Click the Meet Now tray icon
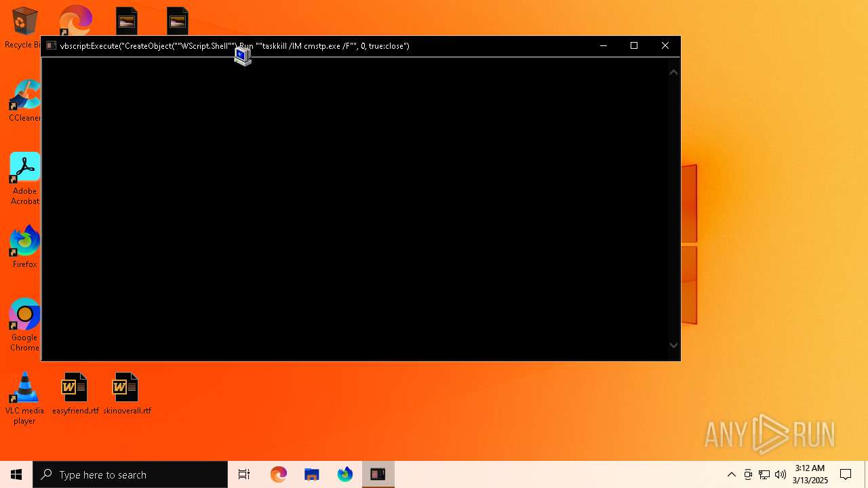 (748, 474)
